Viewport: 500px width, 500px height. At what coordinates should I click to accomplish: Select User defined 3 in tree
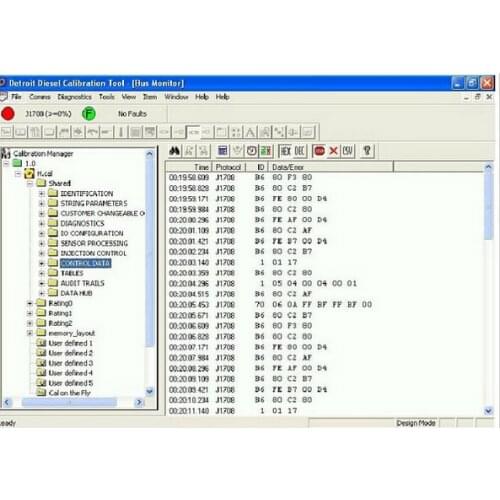[71, 363]
